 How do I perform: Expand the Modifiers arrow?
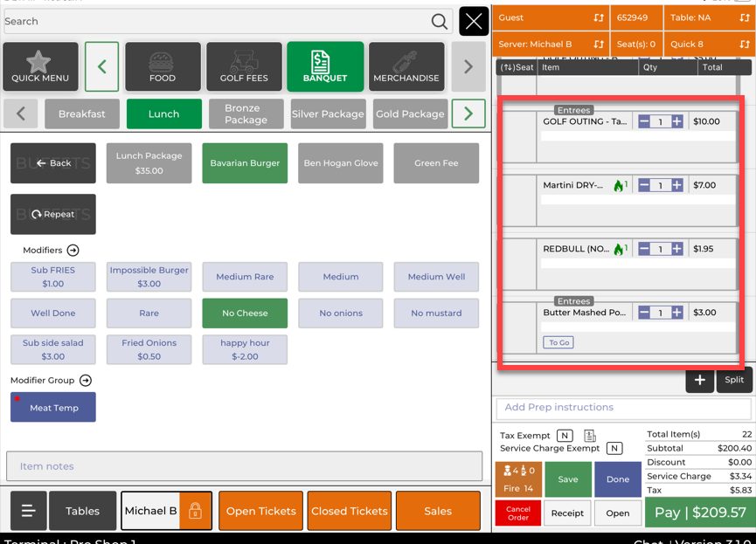(x=73, y=251)
